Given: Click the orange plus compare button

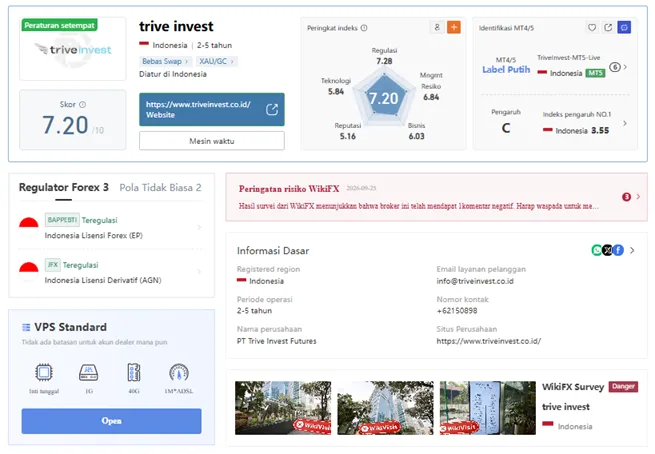Looking at the screenshot, I should (x=454, y=28).
